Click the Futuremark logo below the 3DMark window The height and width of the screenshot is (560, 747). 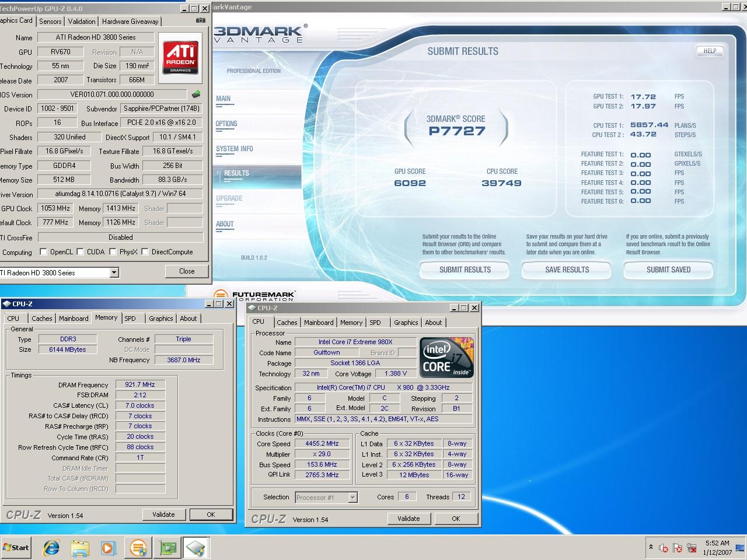pyautogui.click(x=254, y=295)
